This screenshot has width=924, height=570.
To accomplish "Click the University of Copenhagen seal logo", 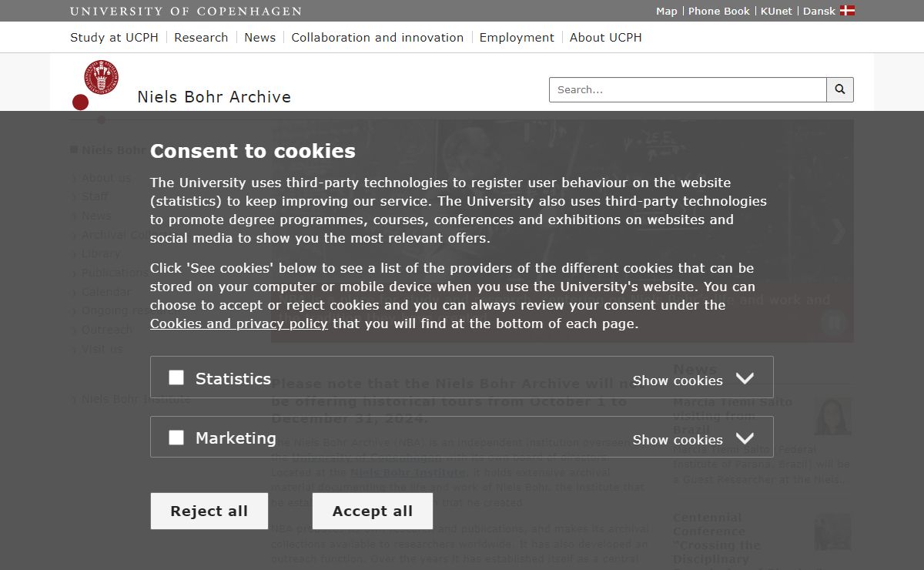I will (x=101, y=79).
